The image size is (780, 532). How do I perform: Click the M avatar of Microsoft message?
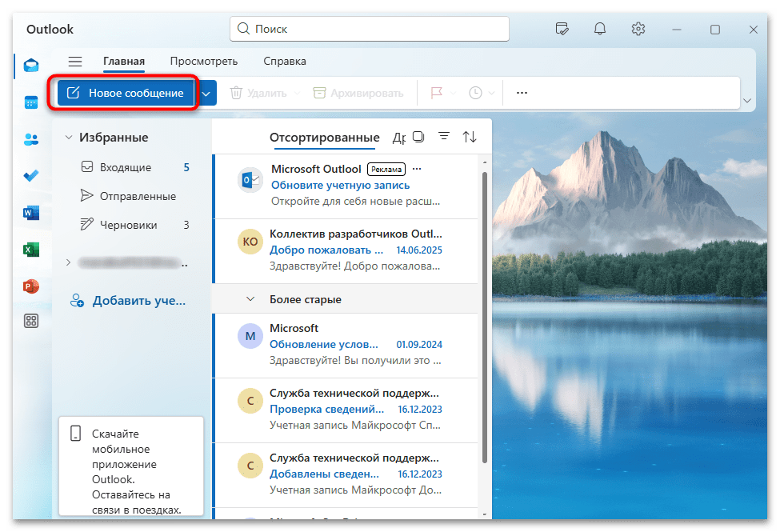[250, 337]
